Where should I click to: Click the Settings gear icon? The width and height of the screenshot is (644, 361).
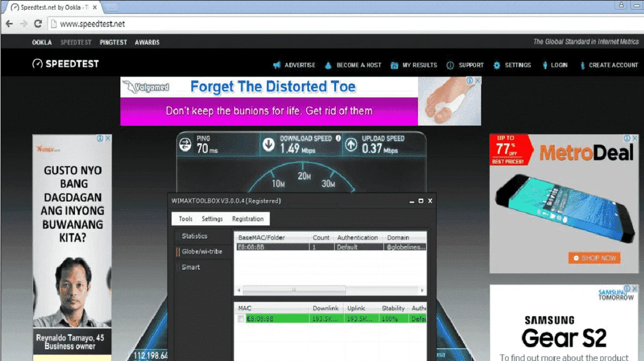(x=496, y=65)
